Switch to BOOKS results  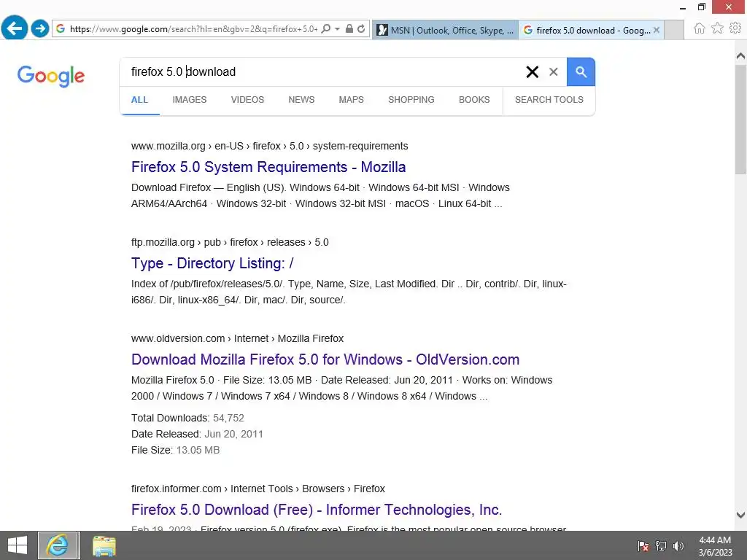coord(474,99)
